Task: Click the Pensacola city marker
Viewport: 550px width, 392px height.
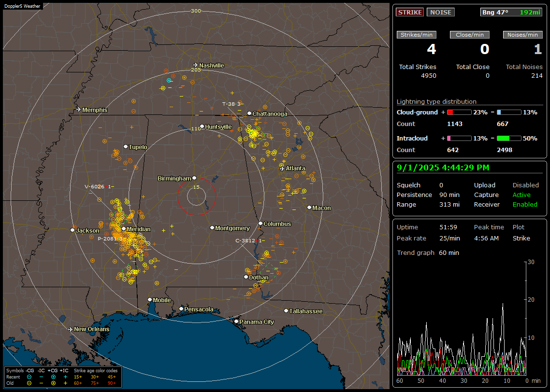Action: point(181,309)
